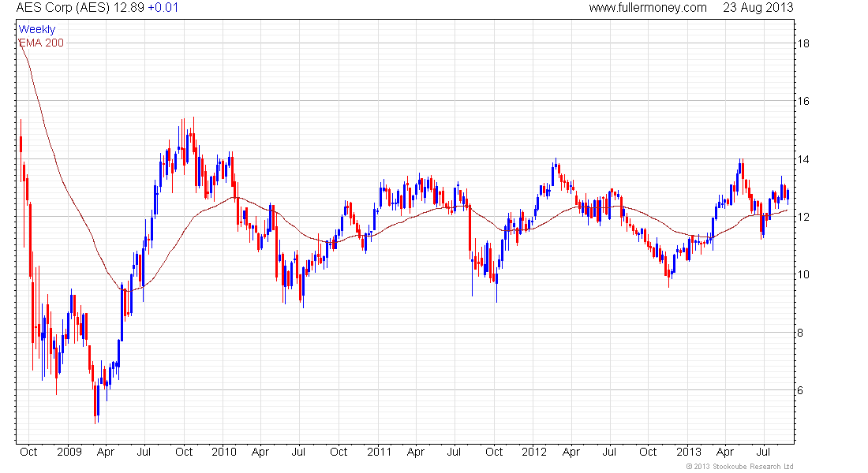Click the 2010 year axis label
The image size is (868, 473).
224,452
